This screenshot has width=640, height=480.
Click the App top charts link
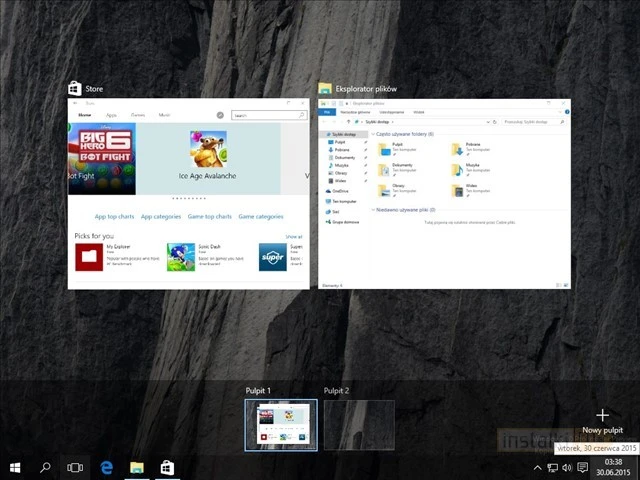(x=114, y=216)
